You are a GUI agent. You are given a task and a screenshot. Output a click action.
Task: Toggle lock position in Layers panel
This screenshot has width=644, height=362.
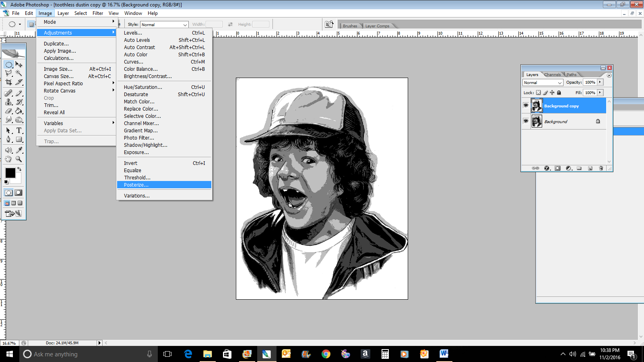(x=552, y=93)
